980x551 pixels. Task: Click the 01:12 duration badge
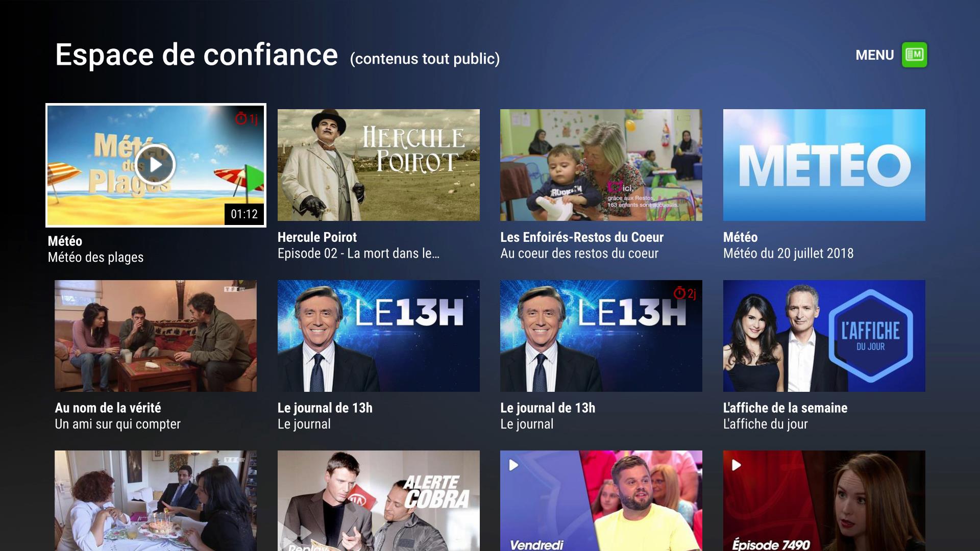[244, 214]
